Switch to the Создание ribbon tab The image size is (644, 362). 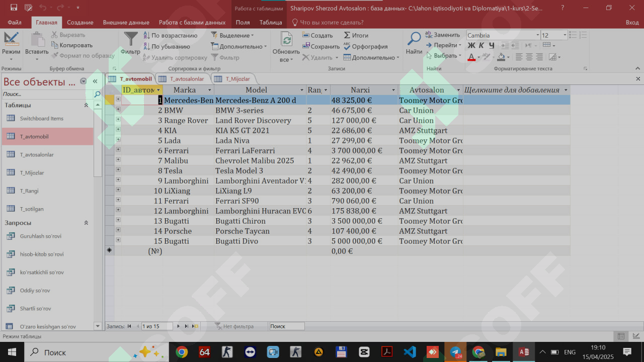[x=80, y=23]
